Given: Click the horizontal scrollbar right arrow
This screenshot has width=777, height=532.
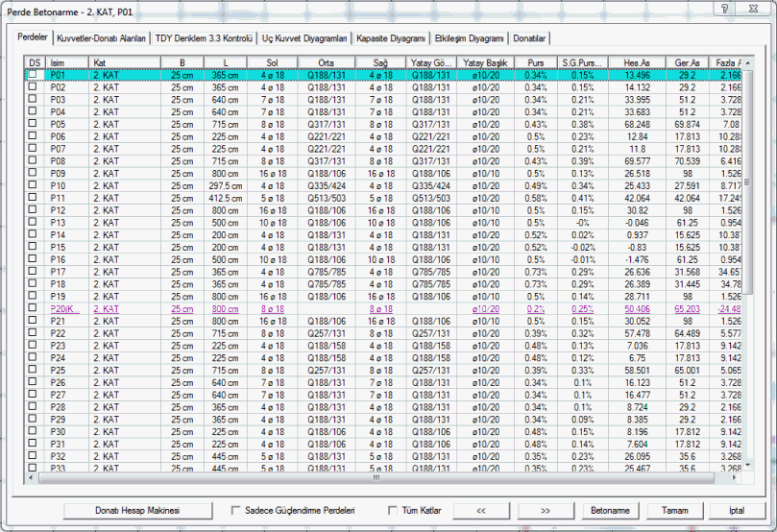Looking at the screenshot, I should point(735,477).
